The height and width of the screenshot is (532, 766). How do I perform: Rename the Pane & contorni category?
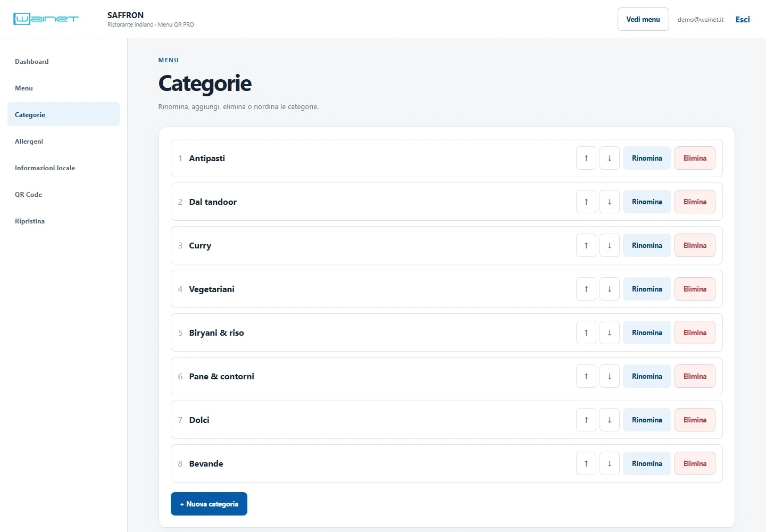(x=647, y=376)
